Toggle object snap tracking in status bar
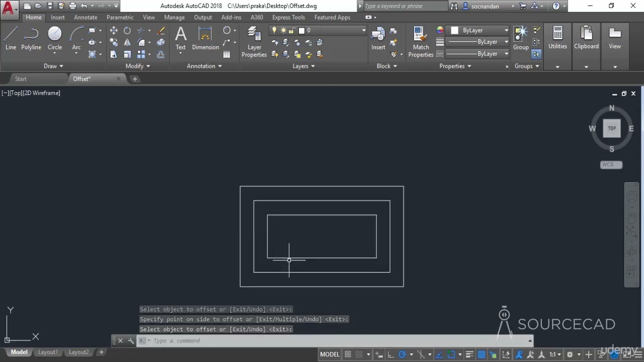 pos(438,354)
